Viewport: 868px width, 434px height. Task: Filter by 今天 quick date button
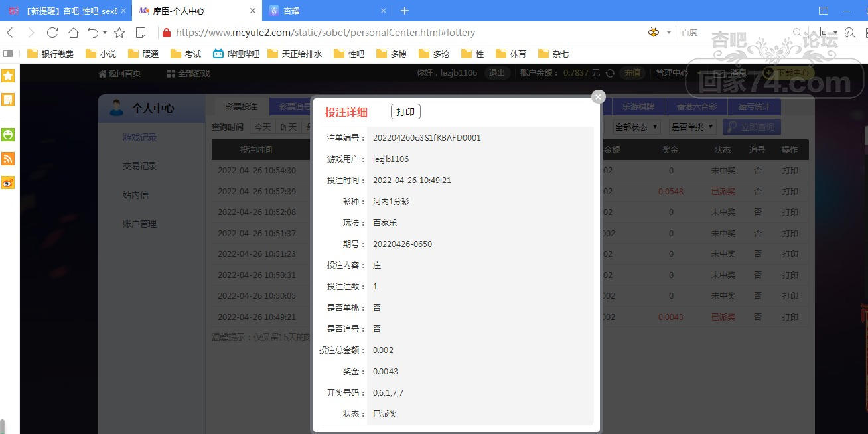coord(261,127)
